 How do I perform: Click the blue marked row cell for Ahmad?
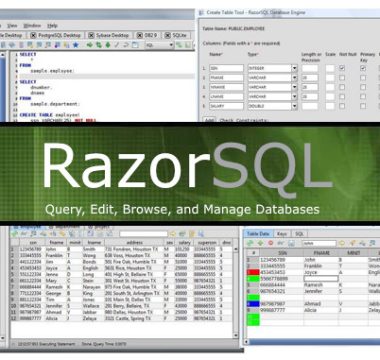tap(253, 304)
